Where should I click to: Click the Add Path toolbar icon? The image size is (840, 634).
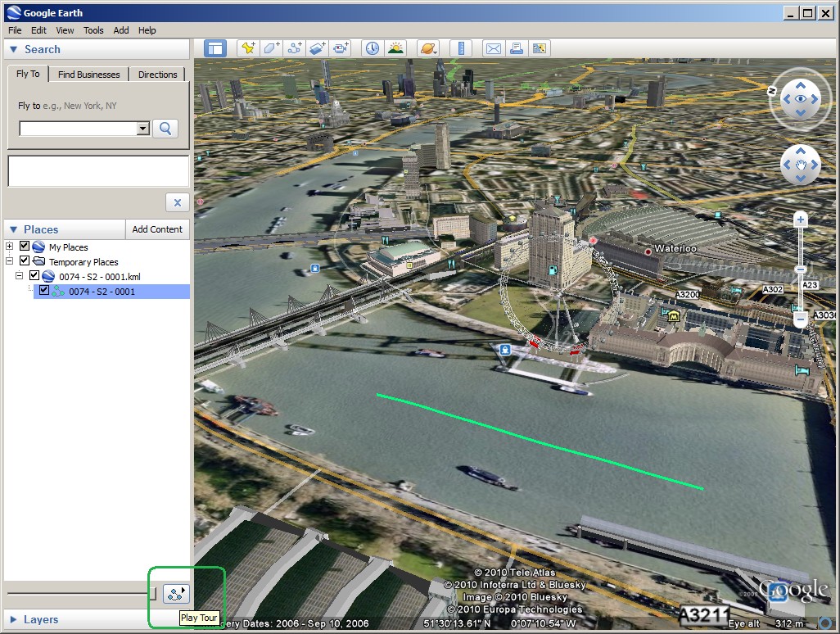[x=295, y=48]
